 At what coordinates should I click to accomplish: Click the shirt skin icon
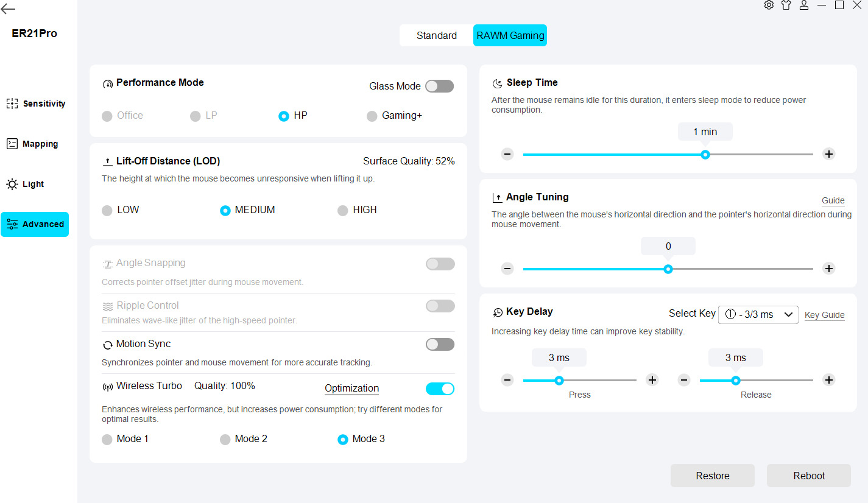click(x=786, y=5)
